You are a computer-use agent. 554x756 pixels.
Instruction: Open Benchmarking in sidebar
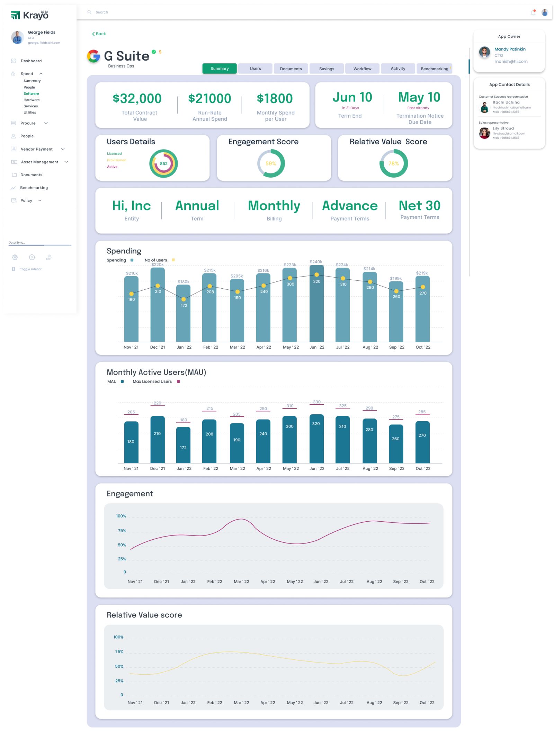(34, 188)
